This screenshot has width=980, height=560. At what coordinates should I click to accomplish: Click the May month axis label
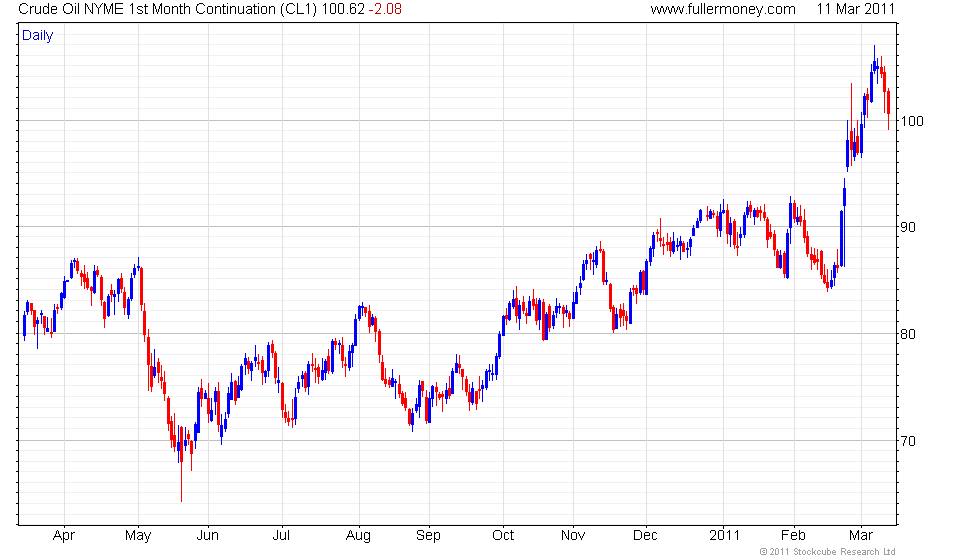coord(138,536)
